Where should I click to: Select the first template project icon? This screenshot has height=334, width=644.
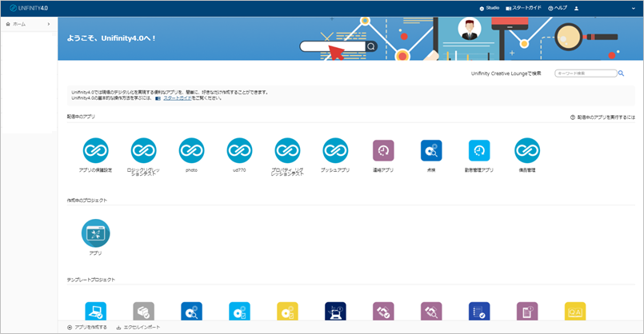95,312
